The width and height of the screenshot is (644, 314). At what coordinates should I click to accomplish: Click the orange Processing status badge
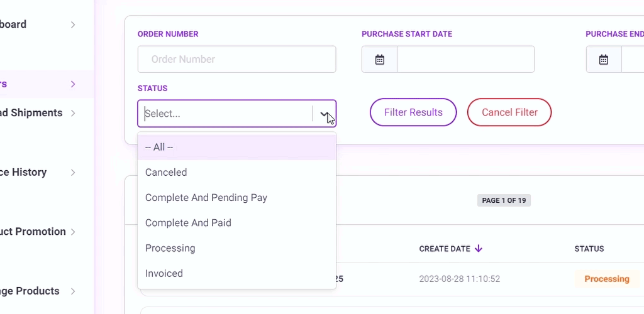[x=607, y=279]
